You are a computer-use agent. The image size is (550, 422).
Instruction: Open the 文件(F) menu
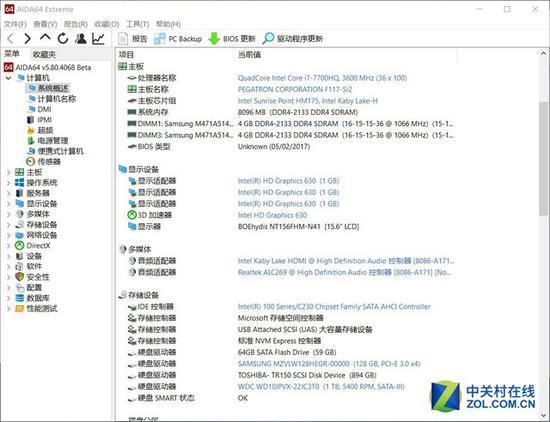(x=15, y=24)
